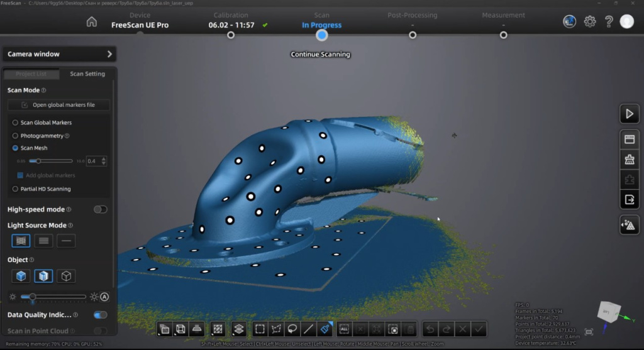Pick the polygon selection tool
644x350 pixels.
(x=275, y=329)
